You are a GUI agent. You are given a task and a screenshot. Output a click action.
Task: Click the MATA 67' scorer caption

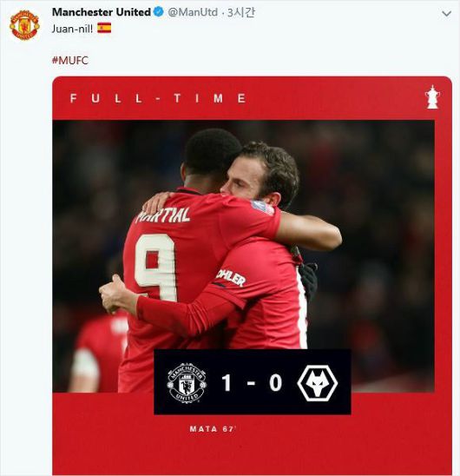(x=213, y=429)
